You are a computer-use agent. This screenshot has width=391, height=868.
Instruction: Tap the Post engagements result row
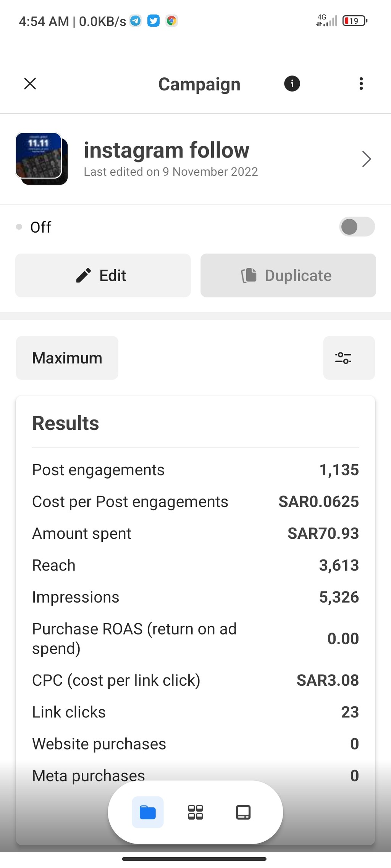195,470
